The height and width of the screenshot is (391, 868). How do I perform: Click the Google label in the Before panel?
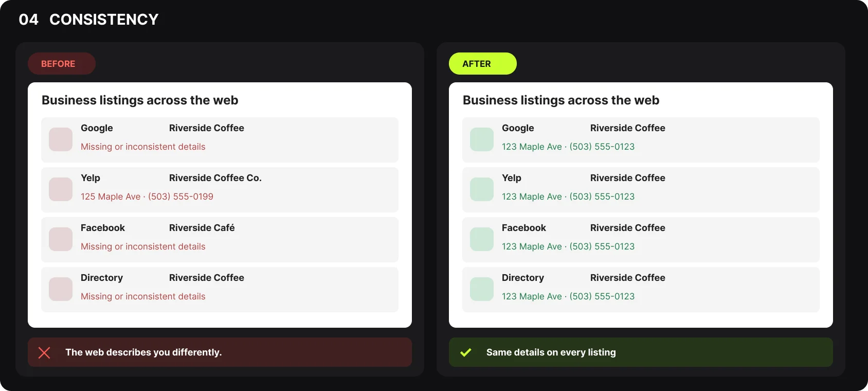(97, 128)
